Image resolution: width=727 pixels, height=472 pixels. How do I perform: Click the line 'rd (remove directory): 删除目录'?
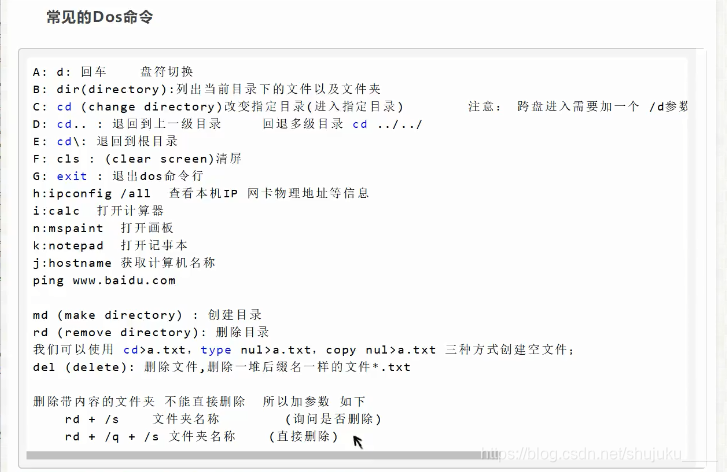[x=151, y=332]
